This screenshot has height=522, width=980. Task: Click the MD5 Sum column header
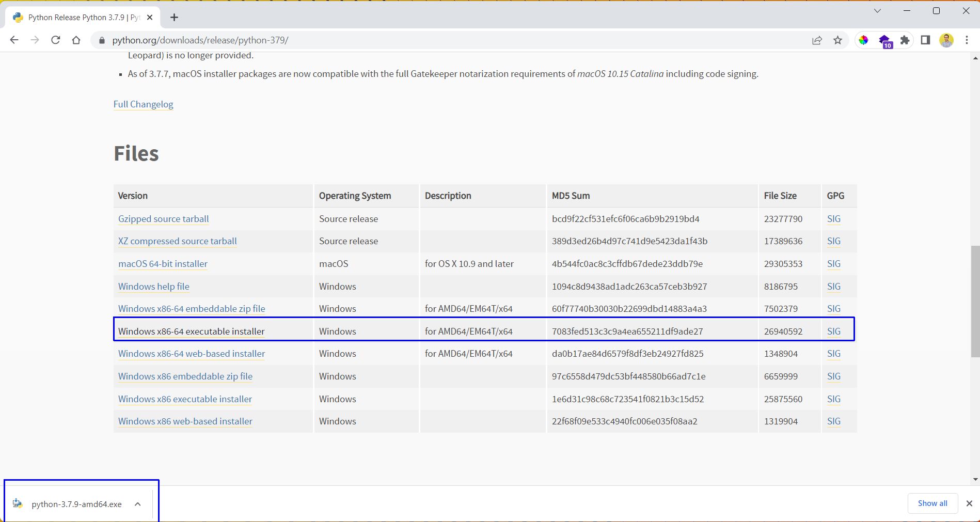571,196
